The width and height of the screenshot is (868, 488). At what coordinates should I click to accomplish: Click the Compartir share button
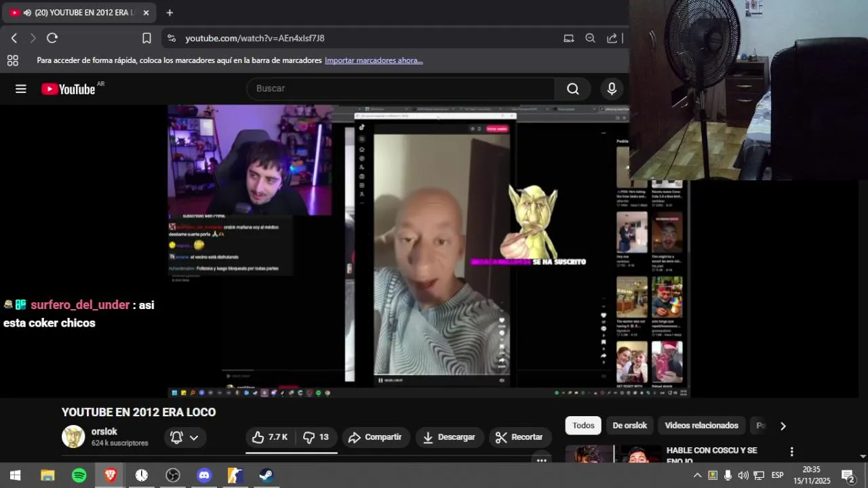pyautogui.click(x=375, y=437)
